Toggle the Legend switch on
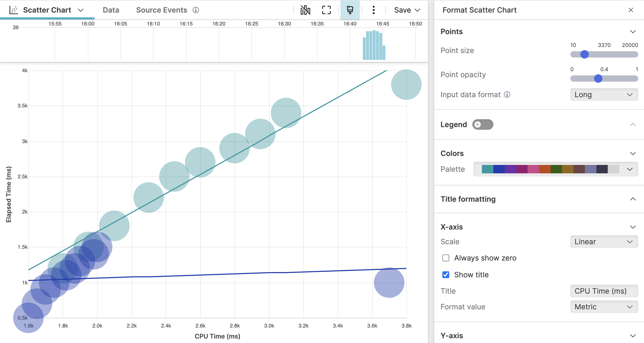 pyautogui.click(x=483, y=124)
